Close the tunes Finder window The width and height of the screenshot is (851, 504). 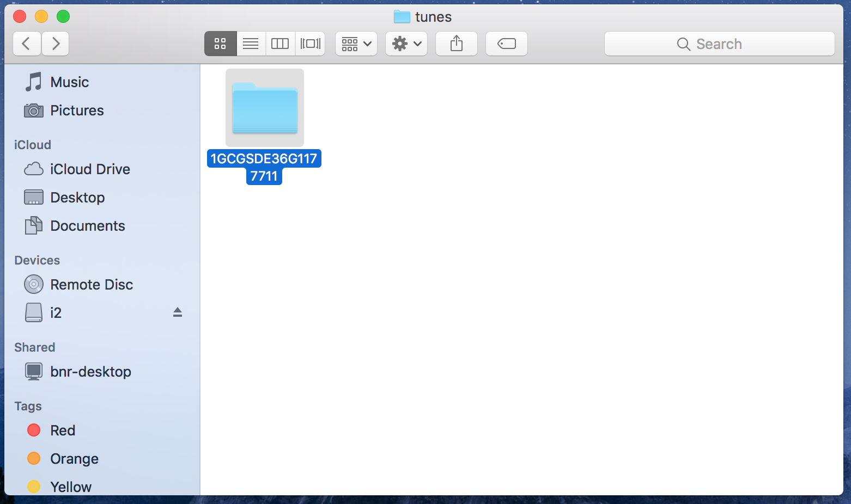[x=20, y=16]
